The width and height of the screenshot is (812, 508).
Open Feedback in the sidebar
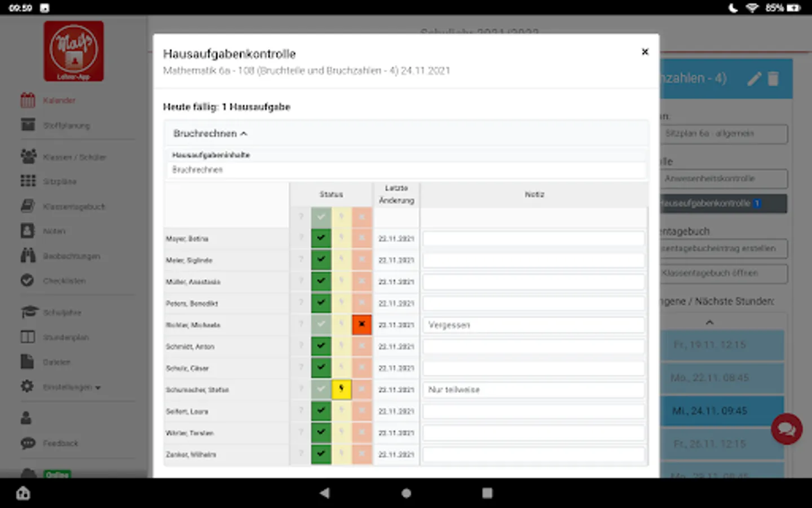click(49, 444)
